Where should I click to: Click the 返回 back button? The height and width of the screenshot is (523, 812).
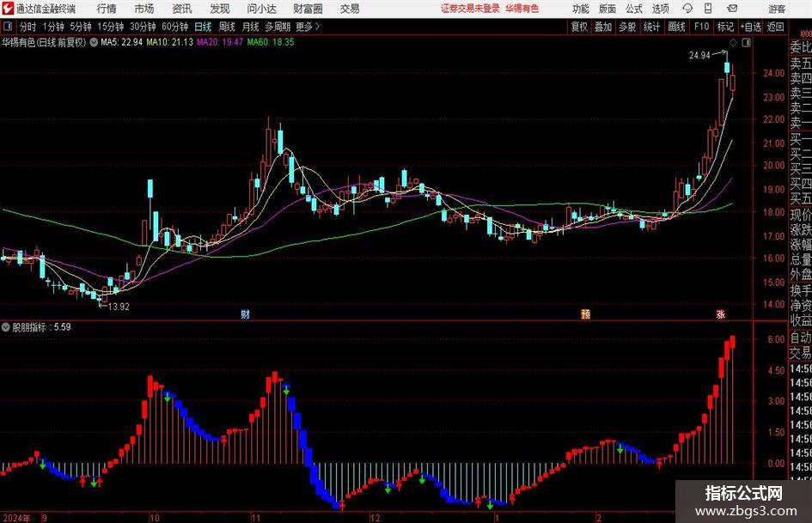click(x=775, y=27)
